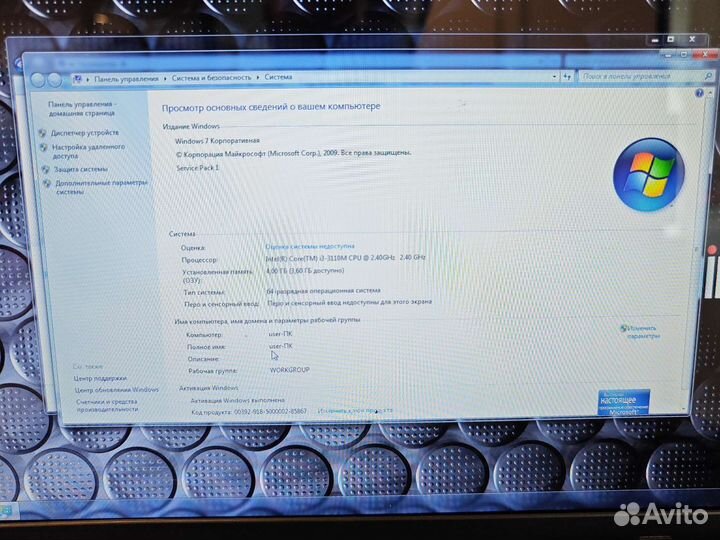Click the installed memory 4,00 ГБ value

(305, 271)
